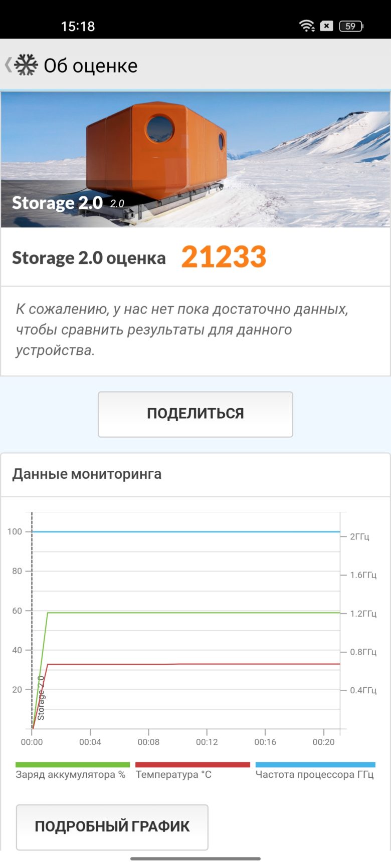
Task: Tap the Storage 2.0 dashed timeline marker
Action: (32, 621)
